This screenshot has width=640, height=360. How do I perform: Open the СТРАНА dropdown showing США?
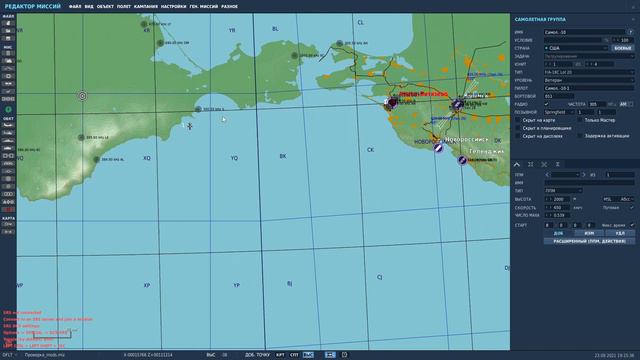click(576, 48)
